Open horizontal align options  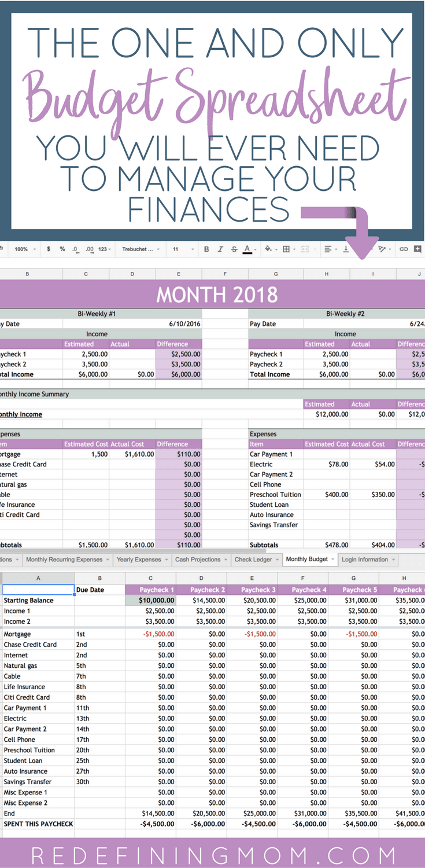328,249
